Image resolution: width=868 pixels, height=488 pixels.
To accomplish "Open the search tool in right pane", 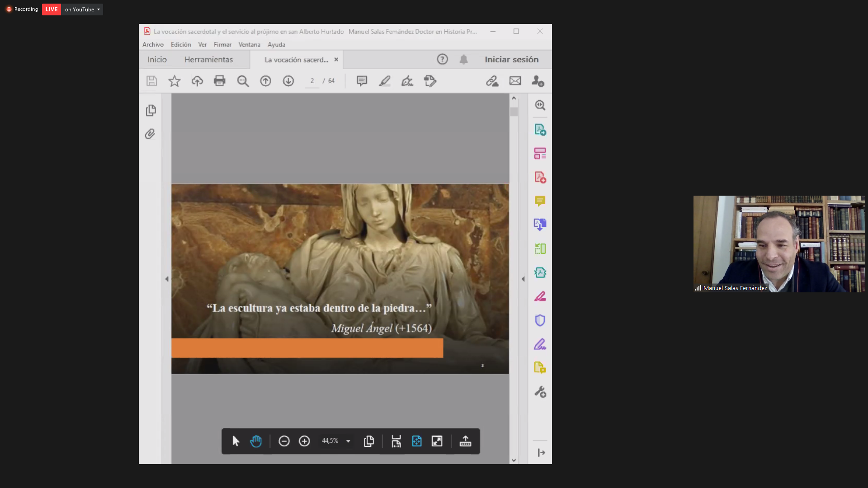I will [x=540, y=105].
